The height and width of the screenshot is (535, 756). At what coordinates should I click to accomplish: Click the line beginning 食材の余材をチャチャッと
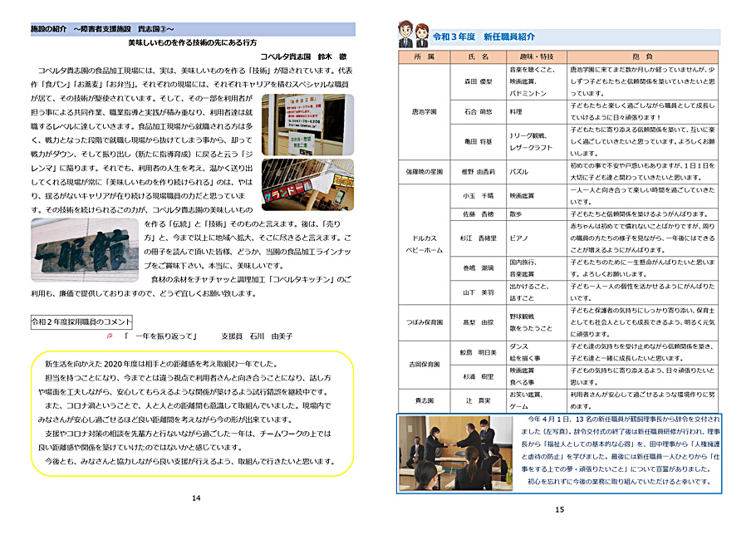(x=251, y=280)
